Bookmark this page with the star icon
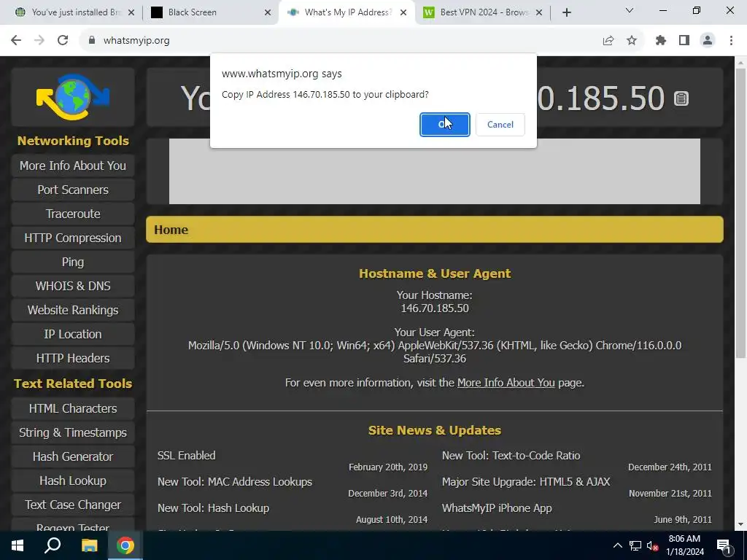 click(632, 41)
